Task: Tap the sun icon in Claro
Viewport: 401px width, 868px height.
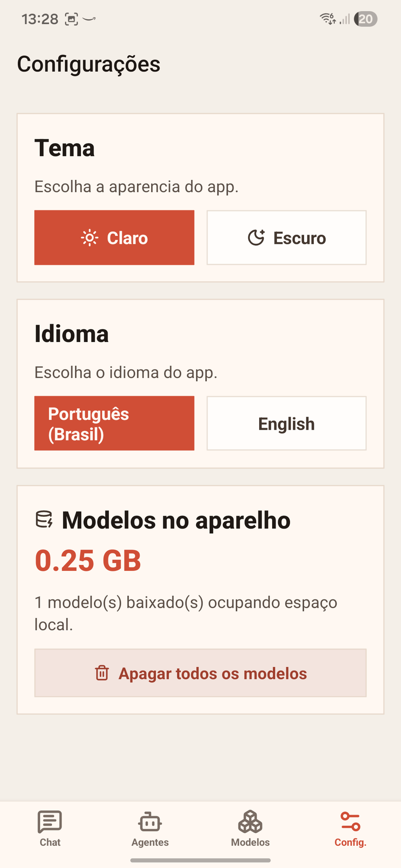Action: tap(90, 238)
